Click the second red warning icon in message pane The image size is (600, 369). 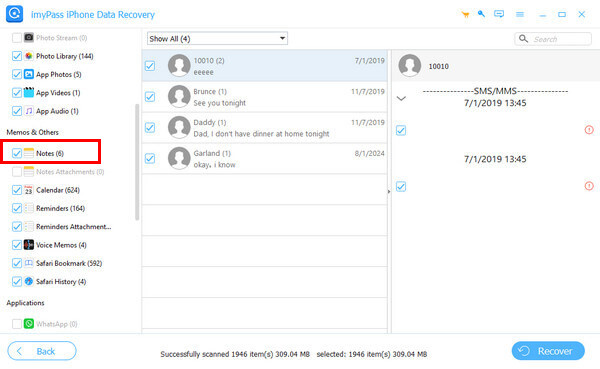pyautogui.click(x=589, y=186)
